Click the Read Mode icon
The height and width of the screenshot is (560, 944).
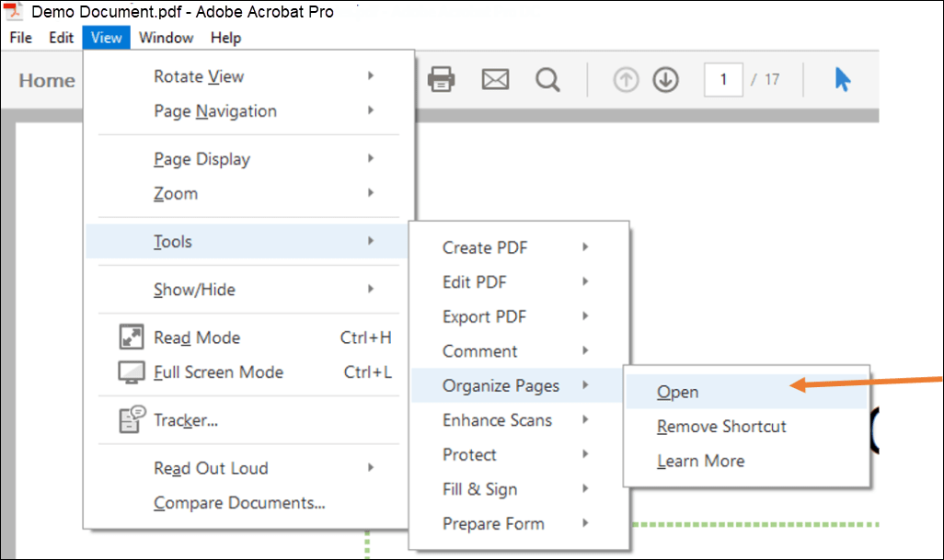[x=132, y=337]
